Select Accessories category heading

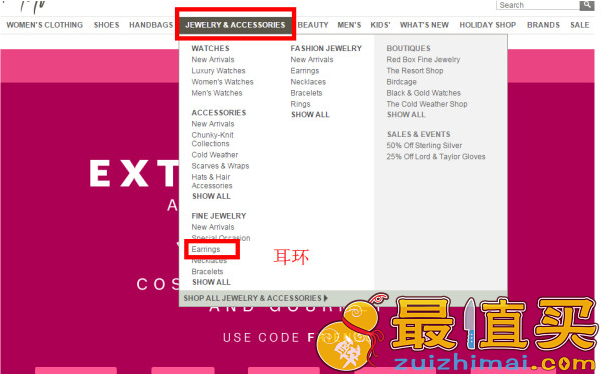point(219,113)
